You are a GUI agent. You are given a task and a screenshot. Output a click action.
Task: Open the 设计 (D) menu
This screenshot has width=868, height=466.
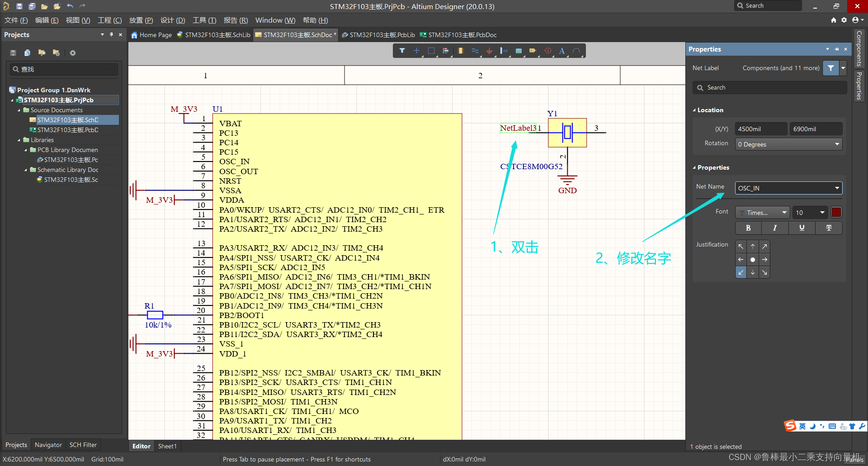click(x=173, y=20)
